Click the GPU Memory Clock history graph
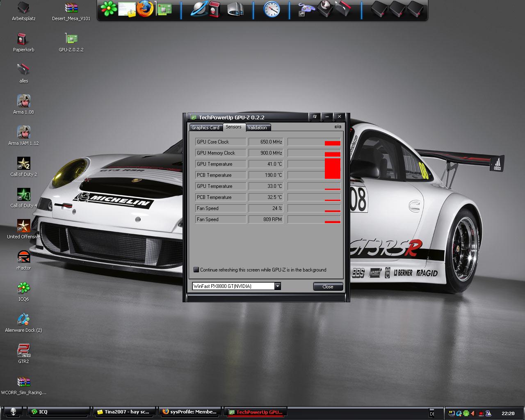 [314, 153]
